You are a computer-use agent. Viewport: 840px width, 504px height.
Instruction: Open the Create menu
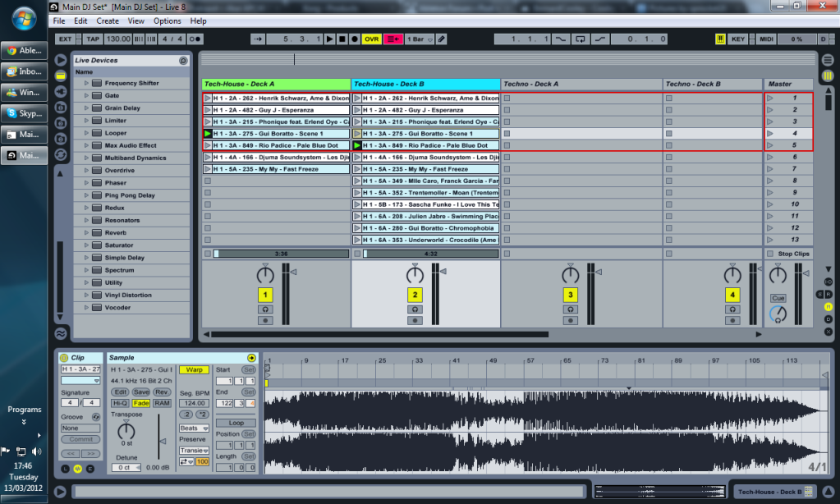coord(108,21)
